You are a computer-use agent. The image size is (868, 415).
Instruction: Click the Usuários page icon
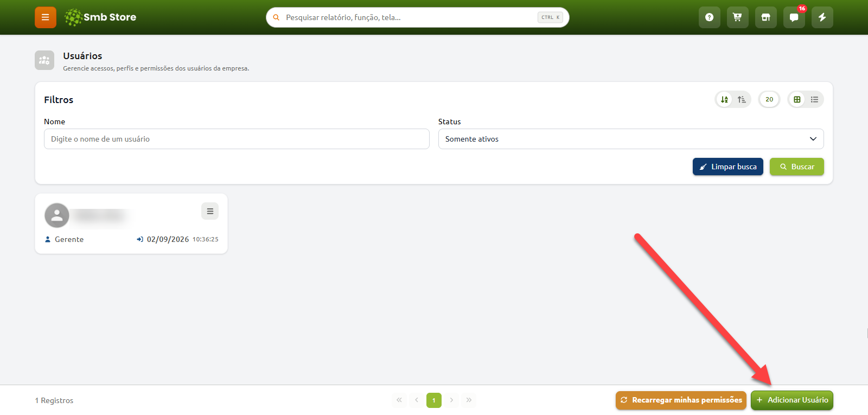44,60
